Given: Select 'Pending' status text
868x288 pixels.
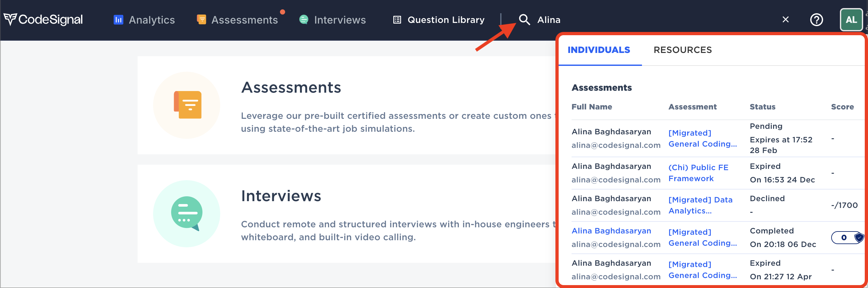Looking at the screenshot, I should pyautogui.click(x=766, y=126).
